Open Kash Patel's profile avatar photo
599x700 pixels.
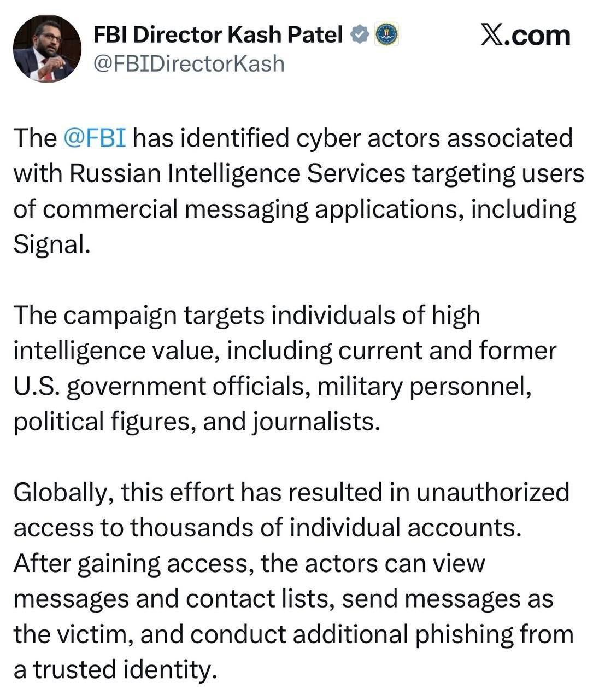tap(46, 49)
